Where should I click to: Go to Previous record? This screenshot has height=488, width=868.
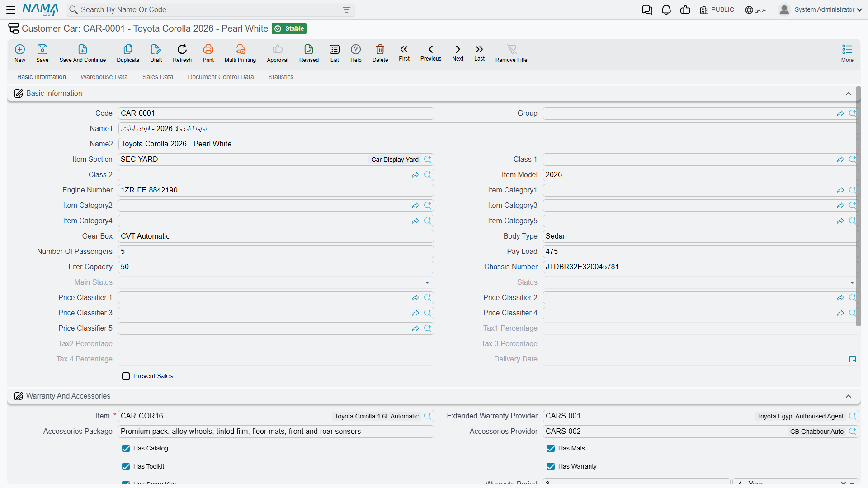click(431, 49)
